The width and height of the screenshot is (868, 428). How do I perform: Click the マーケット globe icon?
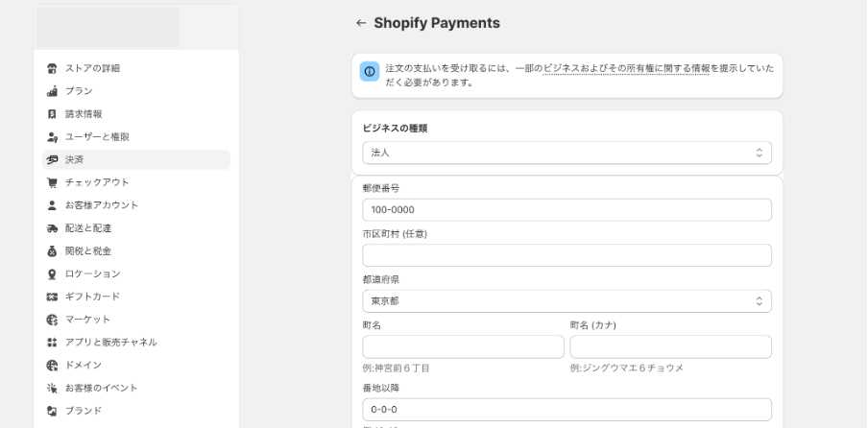coord(52,320)
